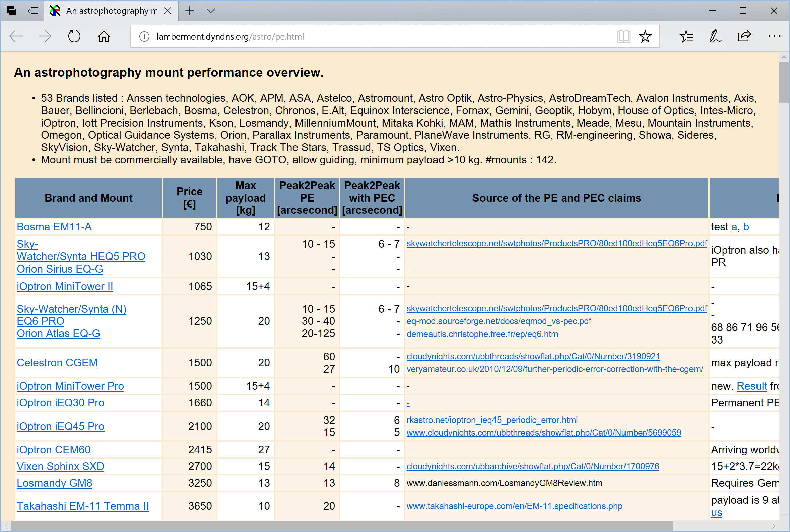Click the vertical scrollbar down arrow
The height and width of the screenshot is (532, 790).
[x=784, y=515]
